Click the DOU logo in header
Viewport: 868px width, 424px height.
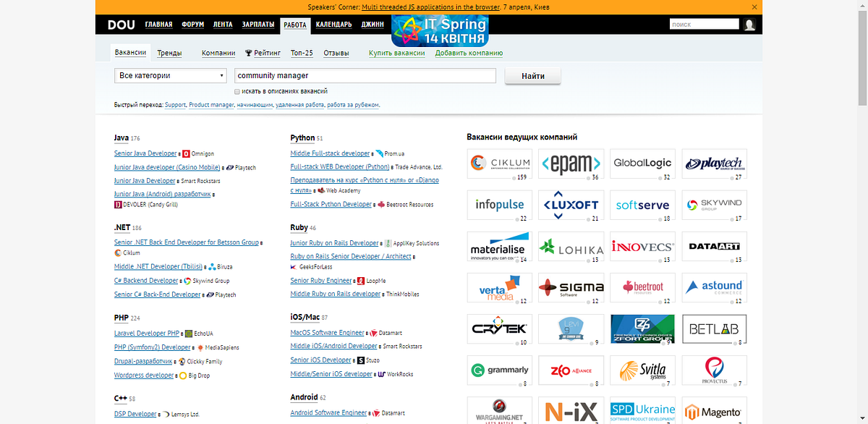122,25
